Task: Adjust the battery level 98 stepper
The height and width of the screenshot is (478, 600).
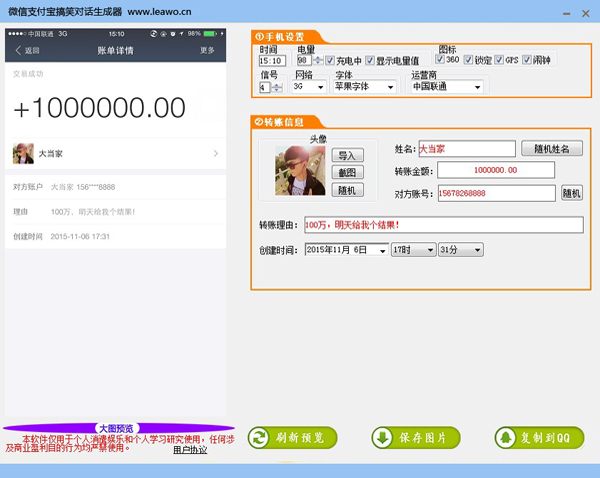Action: coord(318,60)
